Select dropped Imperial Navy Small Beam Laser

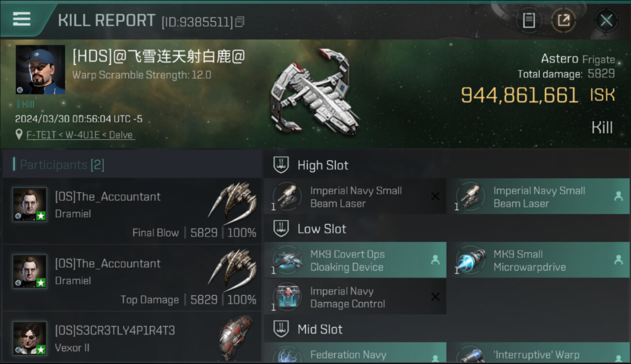538,197
